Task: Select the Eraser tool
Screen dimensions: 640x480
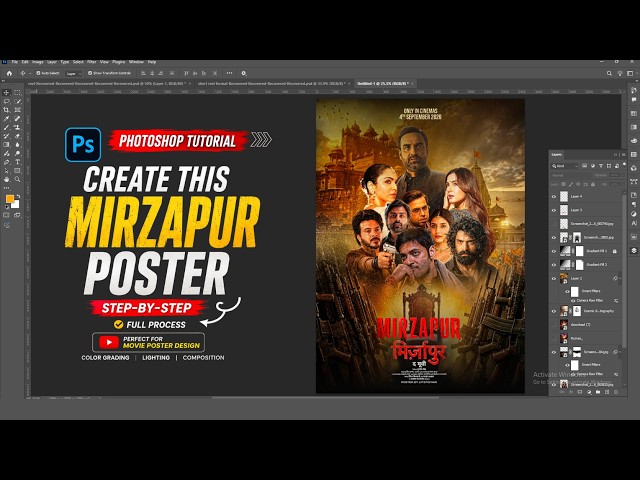Action: pyautogui.click(x=18, y=136)
